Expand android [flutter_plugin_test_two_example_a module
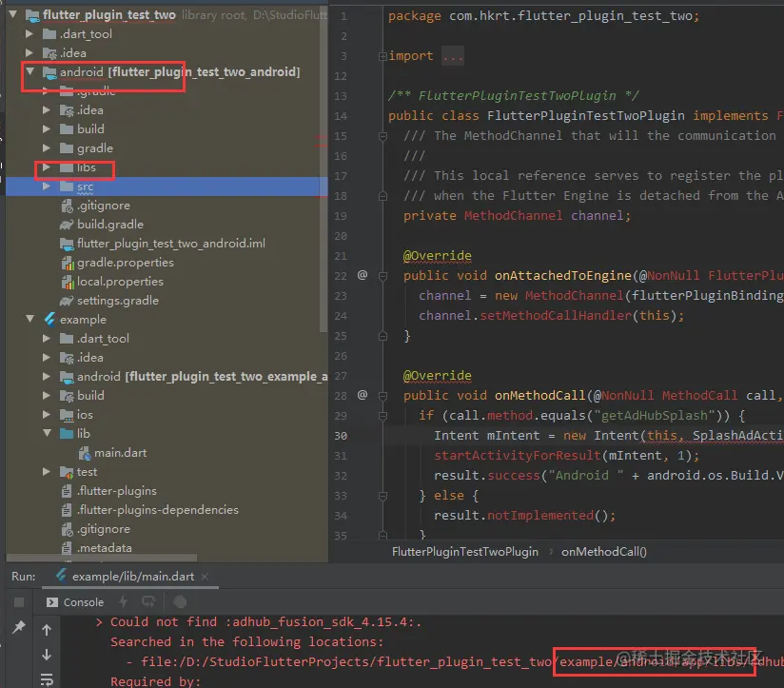Image resolution: width=784 pixels, height=688 pixels. tap(47, 376)
